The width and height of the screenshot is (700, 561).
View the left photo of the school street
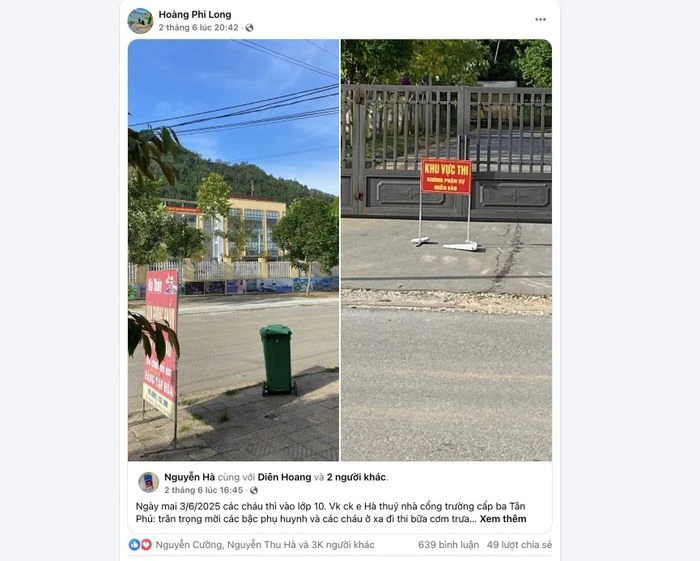233,250
